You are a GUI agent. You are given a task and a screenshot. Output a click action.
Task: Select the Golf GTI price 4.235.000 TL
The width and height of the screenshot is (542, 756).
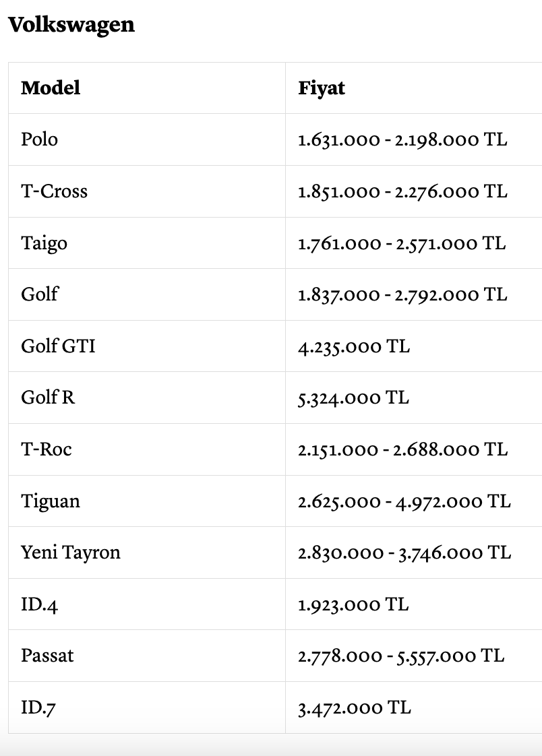[354, 346]
